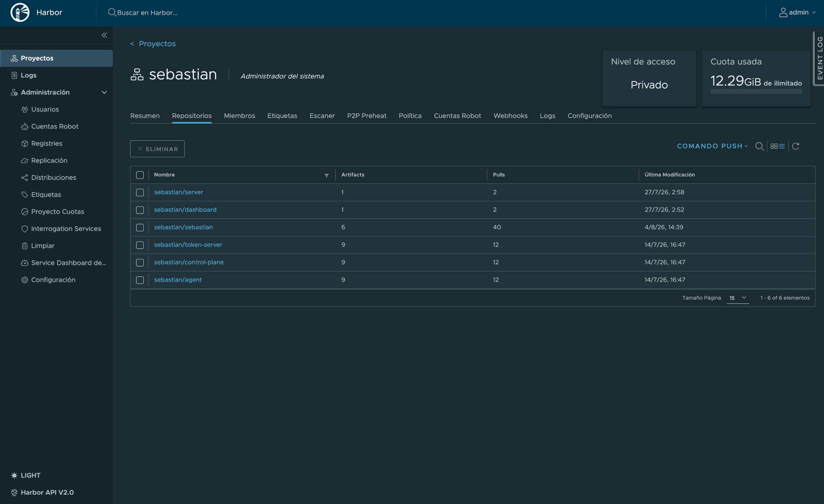The image size is (824, 504).
Task: Switch to card view icon
Action: coord(774,146)
